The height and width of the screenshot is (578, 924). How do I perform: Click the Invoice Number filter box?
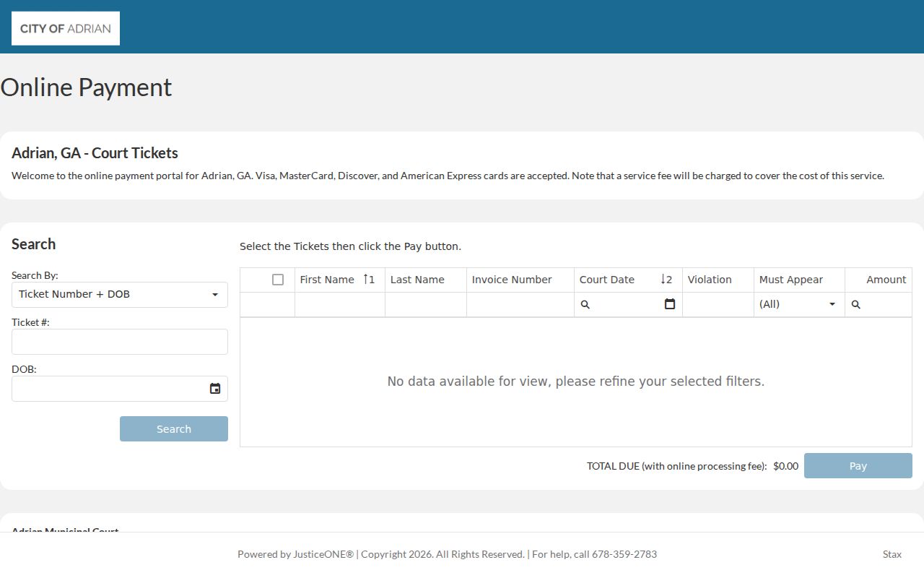[x=520, y=304]
